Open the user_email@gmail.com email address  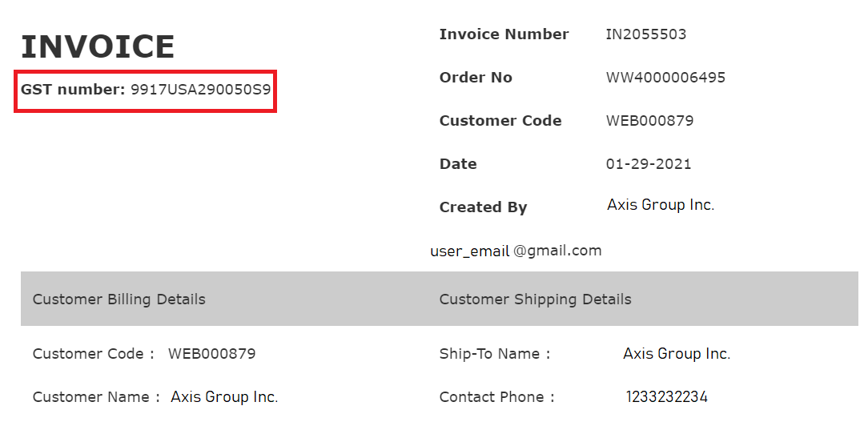[516, 251]
